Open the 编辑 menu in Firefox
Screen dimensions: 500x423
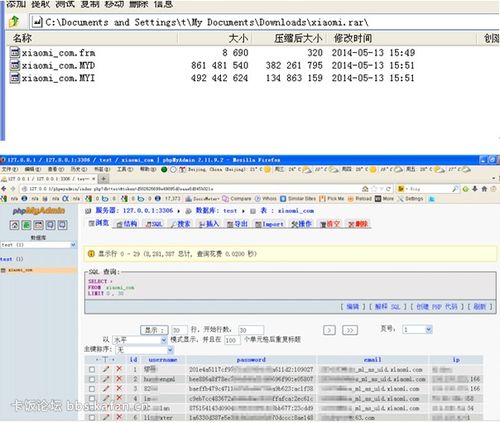(x=32, y=169)
